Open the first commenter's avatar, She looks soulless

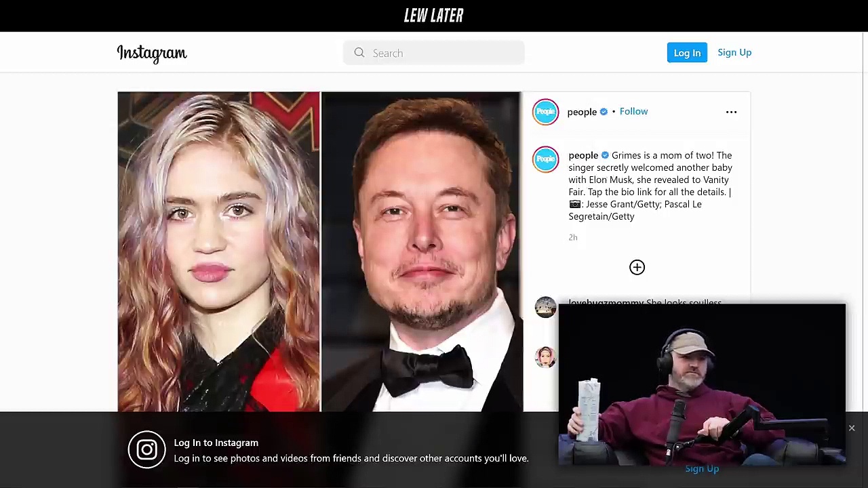[x=545, y=307]
